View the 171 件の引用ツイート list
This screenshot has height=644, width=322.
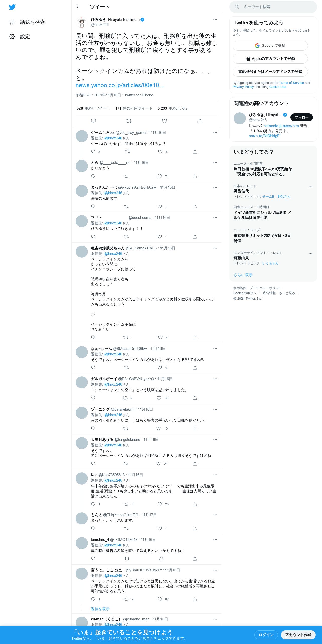[134, 108]
